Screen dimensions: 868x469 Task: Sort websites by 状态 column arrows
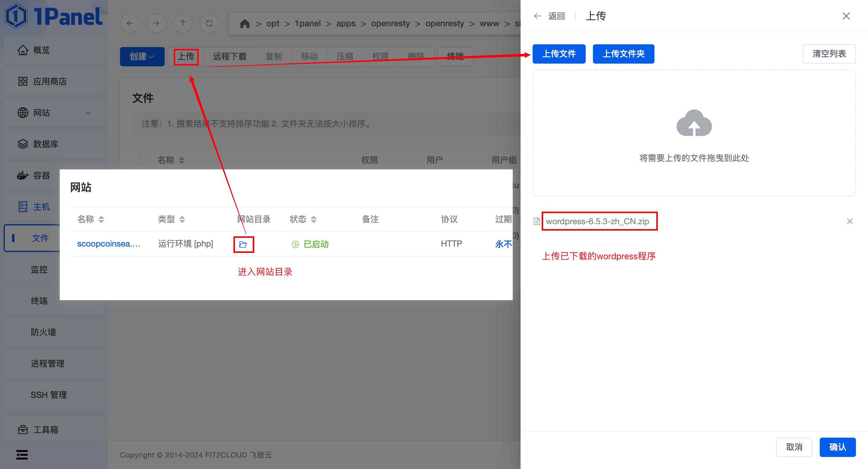(x=314, y=219)
